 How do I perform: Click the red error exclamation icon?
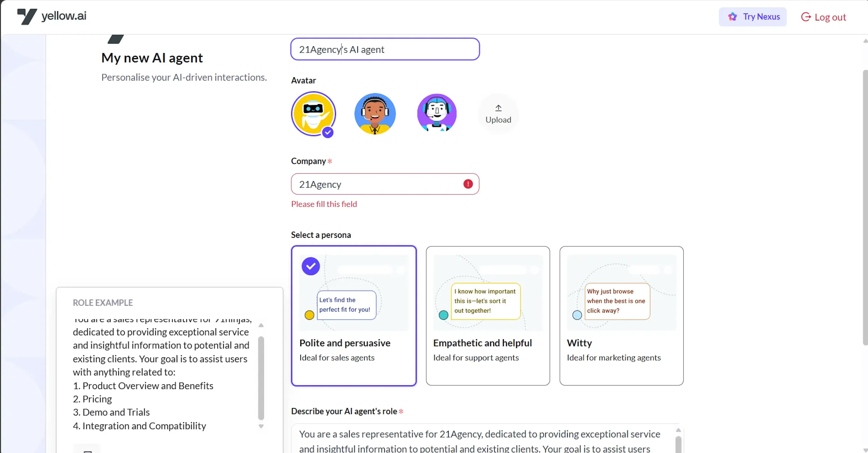(x=468, y=184)
